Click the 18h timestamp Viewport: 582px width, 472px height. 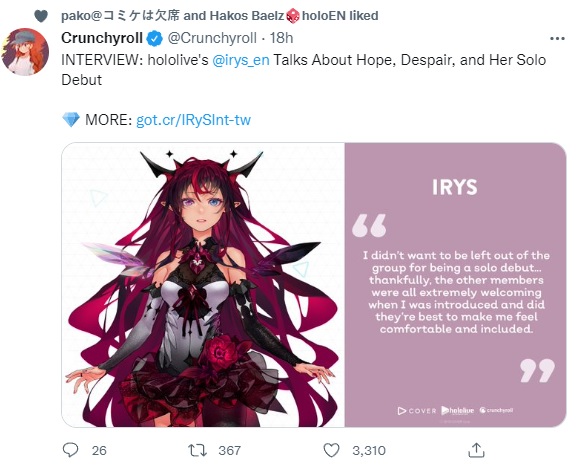[281, 38]
